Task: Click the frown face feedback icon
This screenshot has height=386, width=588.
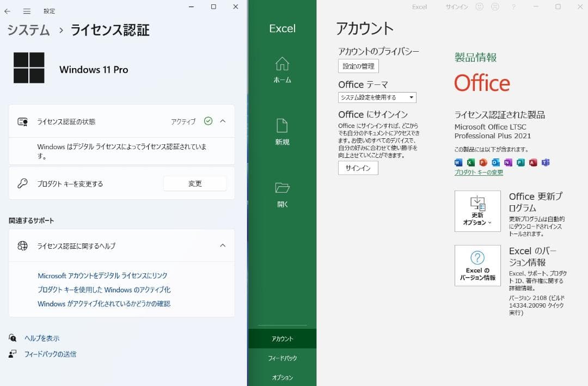Action: [x=495, y=7]
